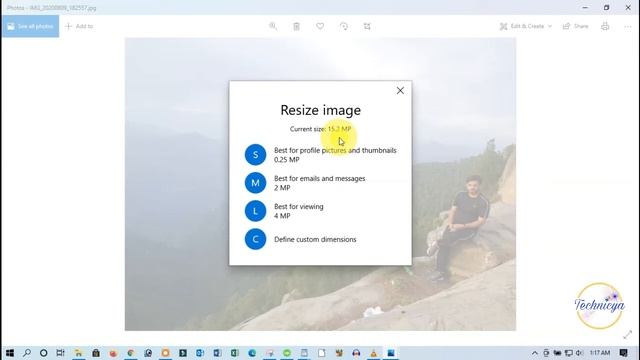This screenshot has width=640, height=360.
Task: Choose the M option for emails and messages
Action: pos(305,183)
